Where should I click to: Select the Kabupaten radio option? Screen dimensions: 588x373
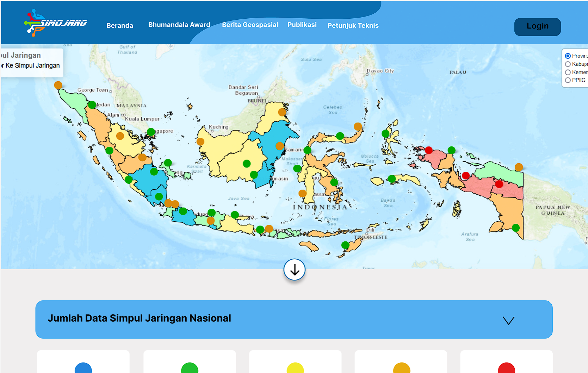[x=568, y=64]
